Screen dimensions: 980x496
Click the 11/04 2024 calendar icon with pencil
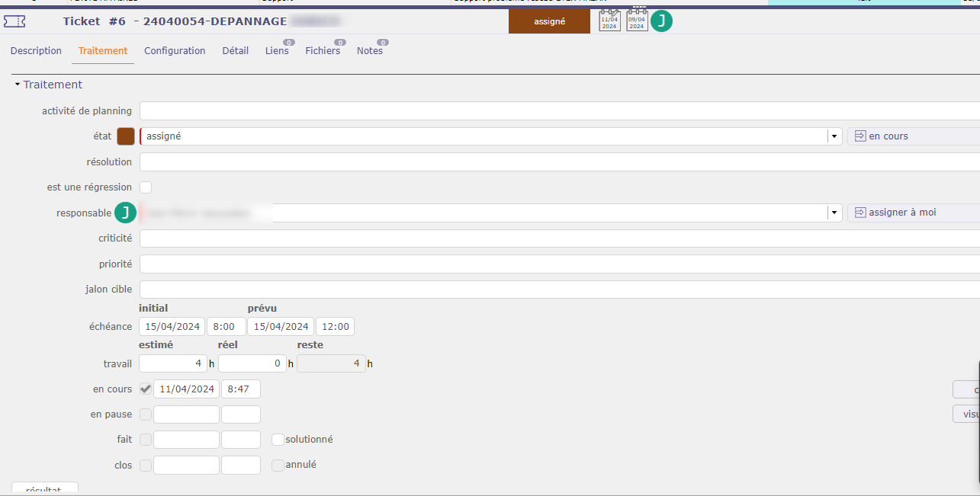pos(609,21)
